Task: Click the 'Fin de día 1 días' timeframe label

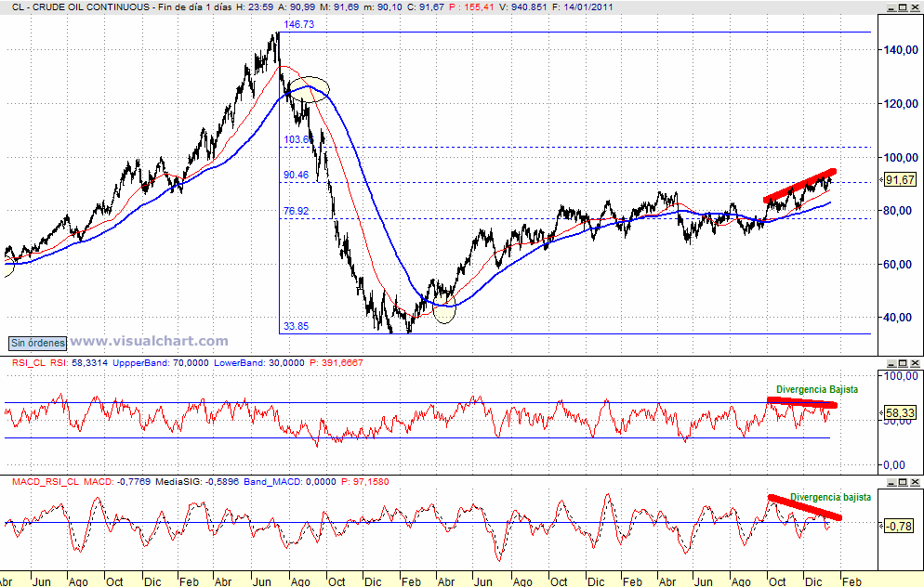Action: [195, 7]
